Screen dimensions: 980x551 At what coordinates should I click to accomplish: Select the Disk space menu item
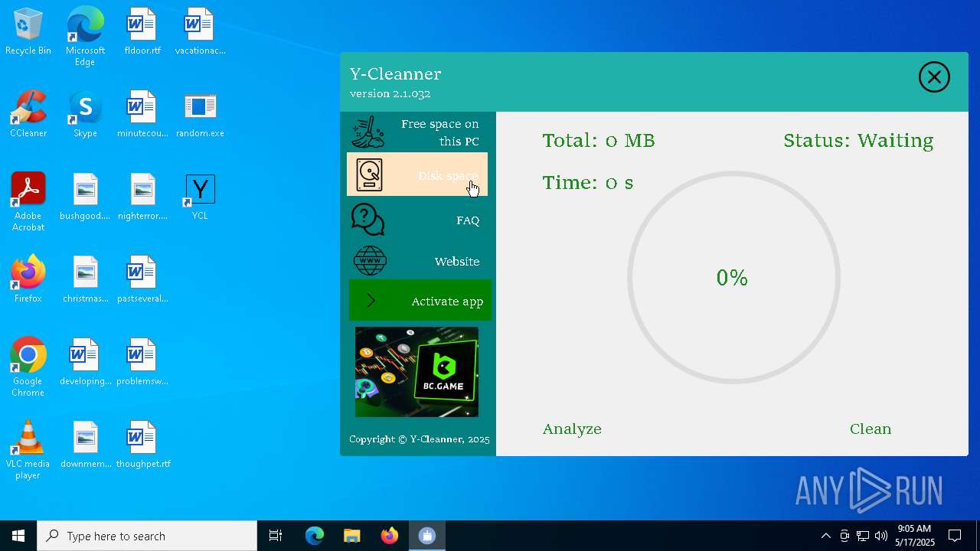click(417, 174)
